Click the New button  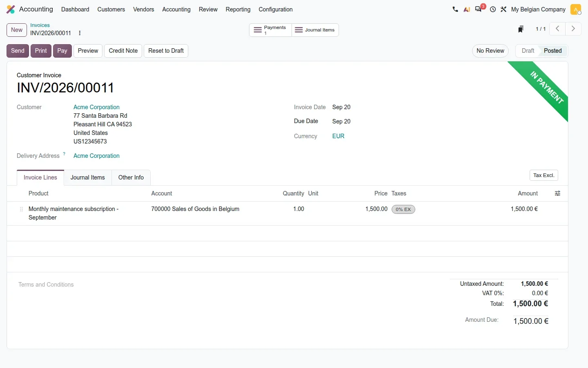[x=17, y=30]
